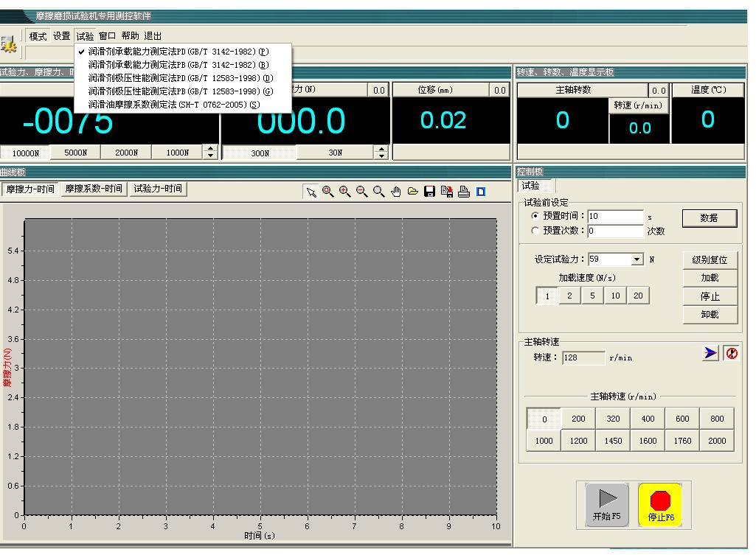Click the zoom-in magnifier icon
The image size is (756, 555).
[x=344, y=192]
